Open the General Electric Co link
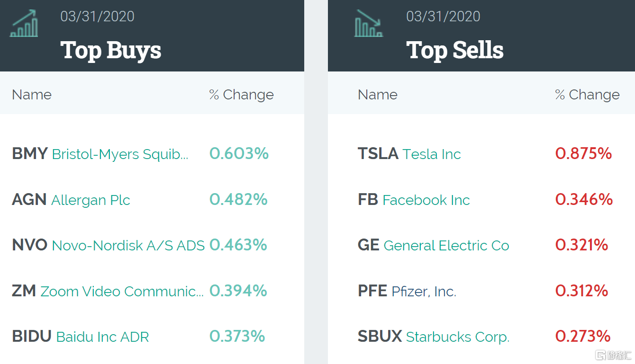This screenshot has width=635, height=364. point(446,246)
